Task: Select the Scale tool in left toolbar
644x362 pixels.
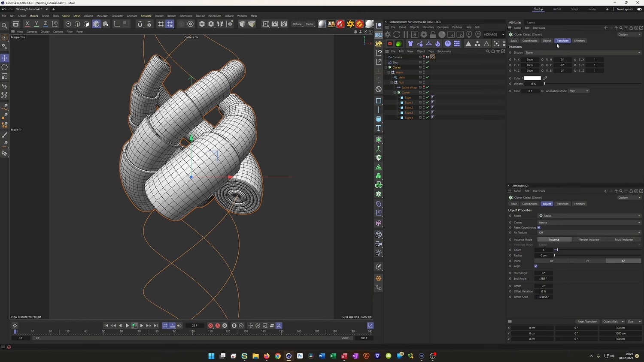Action: pos(5,76)
